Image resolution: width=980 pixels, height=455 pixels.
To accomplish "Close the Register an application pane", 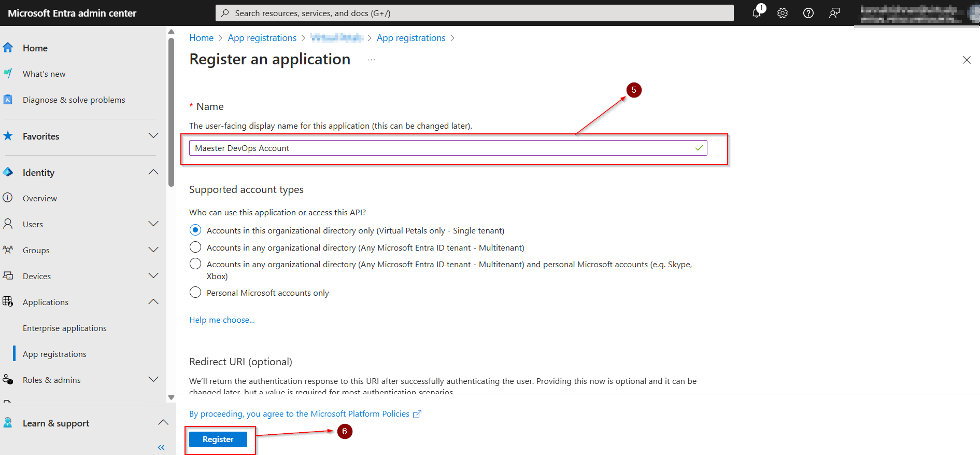I will 967,60.
